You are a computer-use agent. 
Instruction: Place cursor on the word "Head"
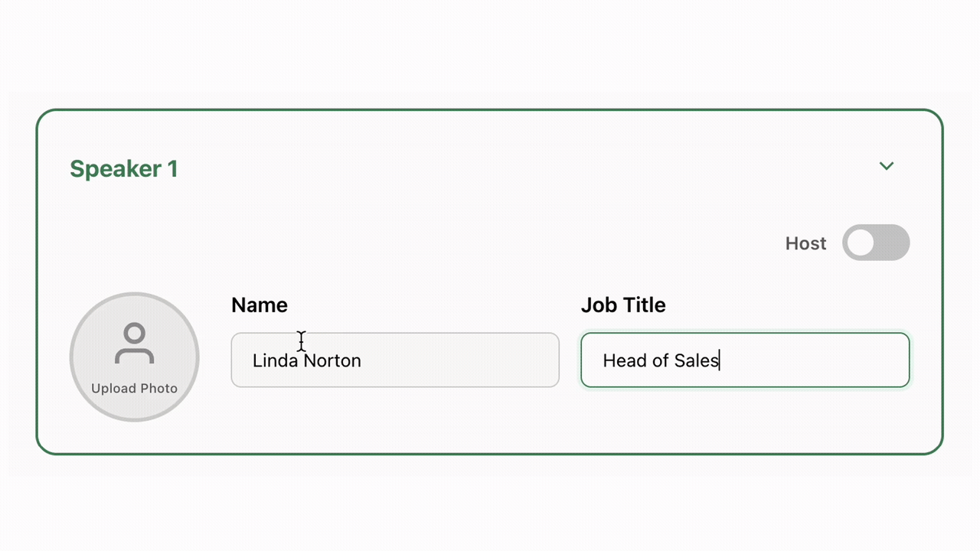click(620, 360)
